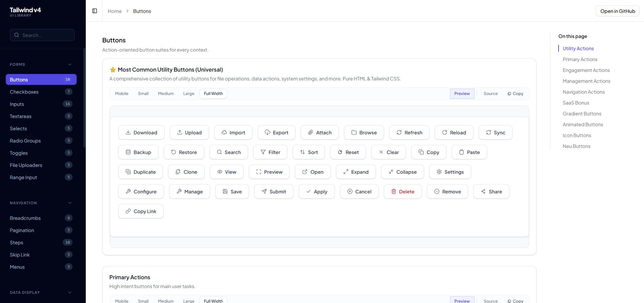
Task: Click the Copy Link button
Action: (141, 211)
